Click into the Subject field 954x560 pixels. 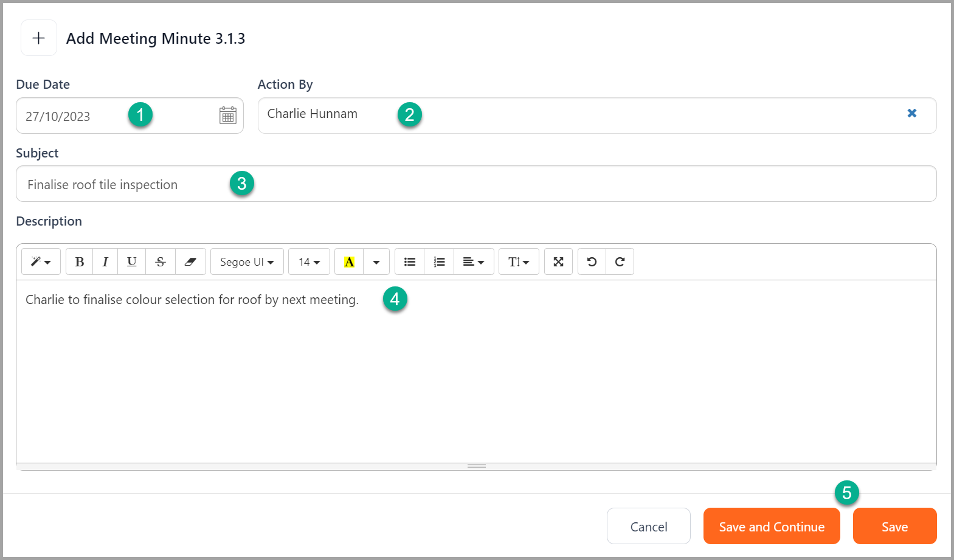click(x=476, y=184)
